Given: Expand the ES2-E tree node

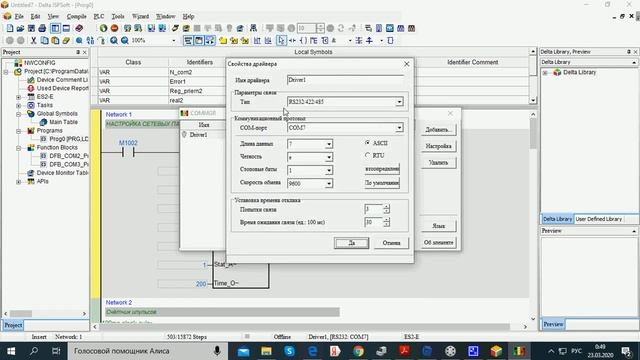Looking at the screenshot, I should point(18,97).
